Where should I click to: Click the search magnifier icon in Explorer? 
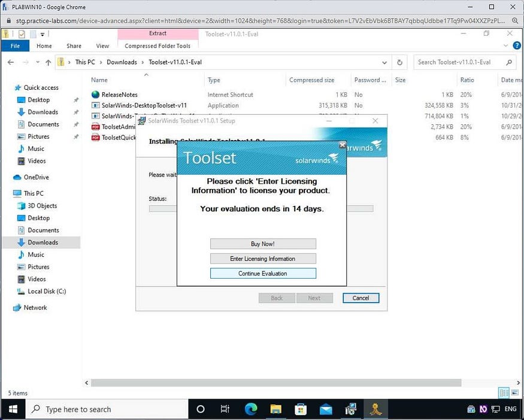tap(509, 62)
